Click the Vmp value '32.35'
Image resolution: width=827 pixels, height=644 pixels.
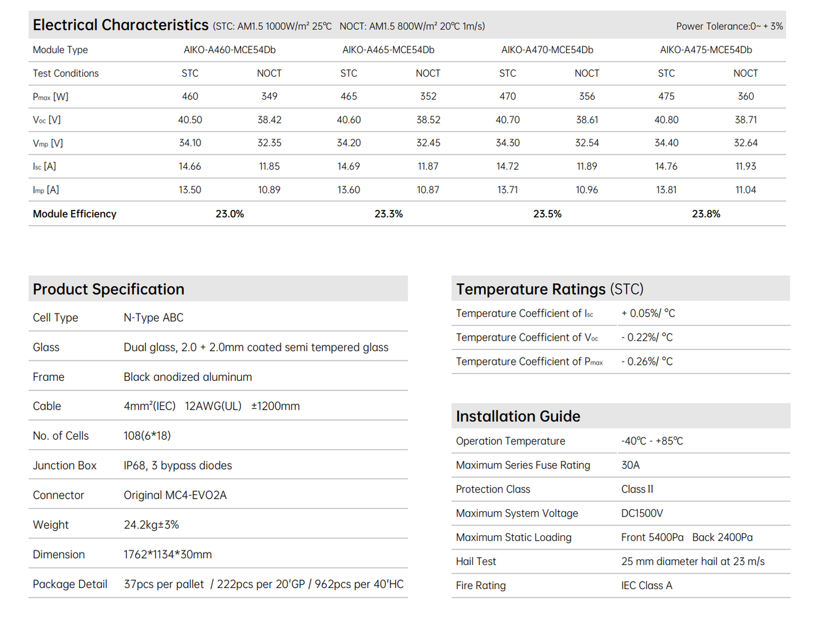click(269, 143)
